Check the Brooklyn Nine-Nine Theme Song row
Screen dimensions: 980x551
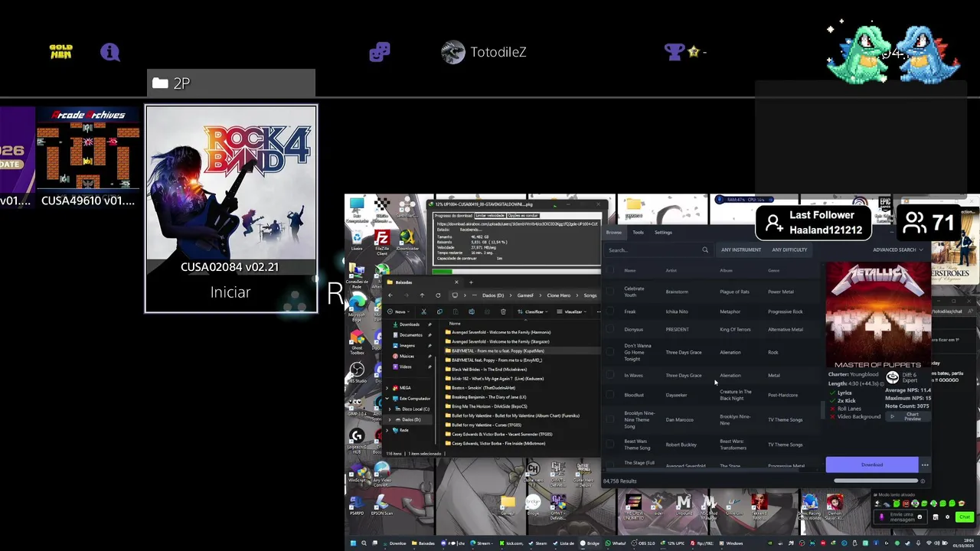(x=610, y=419)
